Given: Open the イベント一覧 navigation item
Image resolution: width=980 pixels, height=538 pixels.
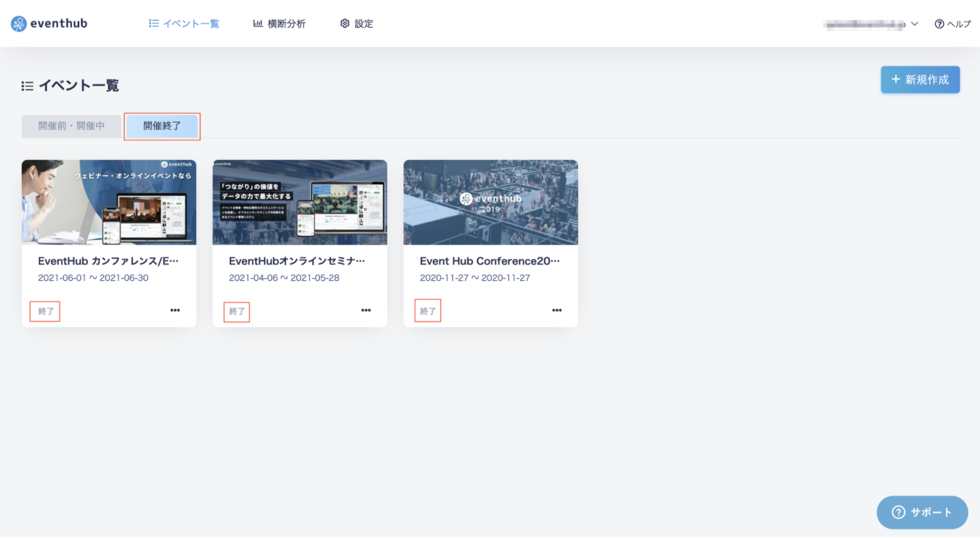Looking at the screenshot, I should coord(184,24).
